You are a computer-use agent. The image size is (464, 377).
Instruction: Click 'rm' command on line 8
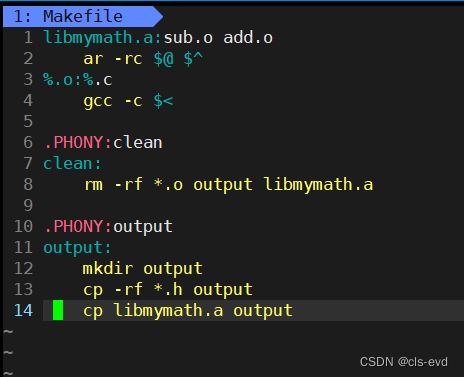(93, 185)
